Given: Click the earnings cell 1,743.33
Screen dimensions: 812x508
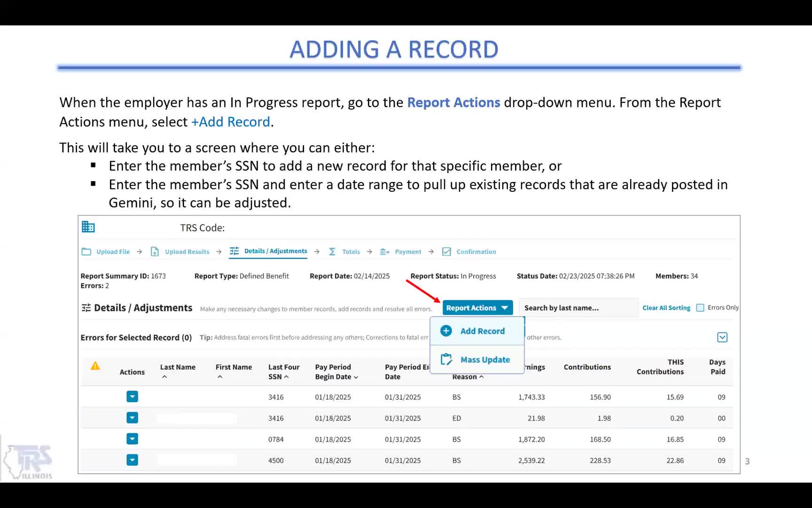Looking at the screenshot, I should click(x=531, y=397).
